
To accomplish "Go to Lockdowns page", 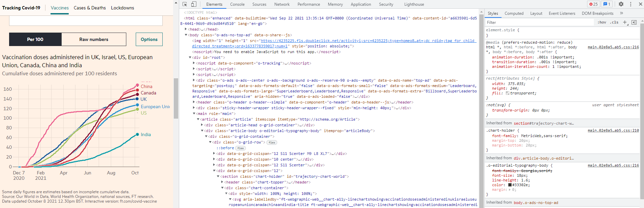I will (123, 8).
